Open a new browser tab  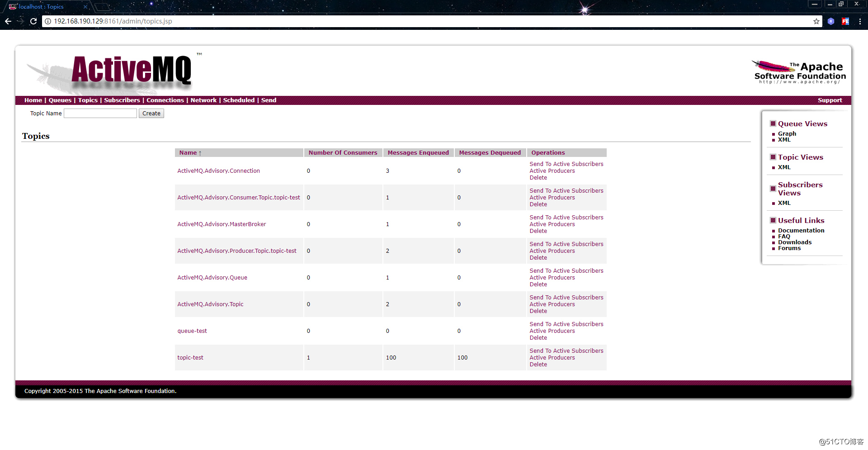click(103, 7)
